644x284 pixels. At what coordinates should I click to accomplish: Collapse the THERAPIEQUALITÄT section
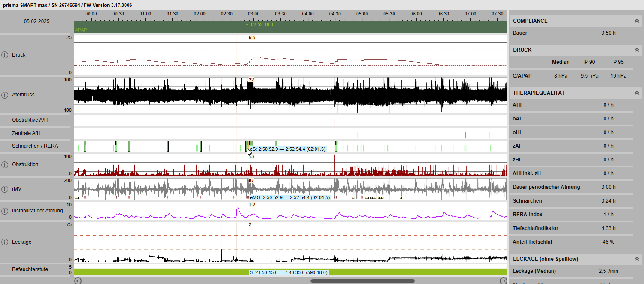point(637,93)
